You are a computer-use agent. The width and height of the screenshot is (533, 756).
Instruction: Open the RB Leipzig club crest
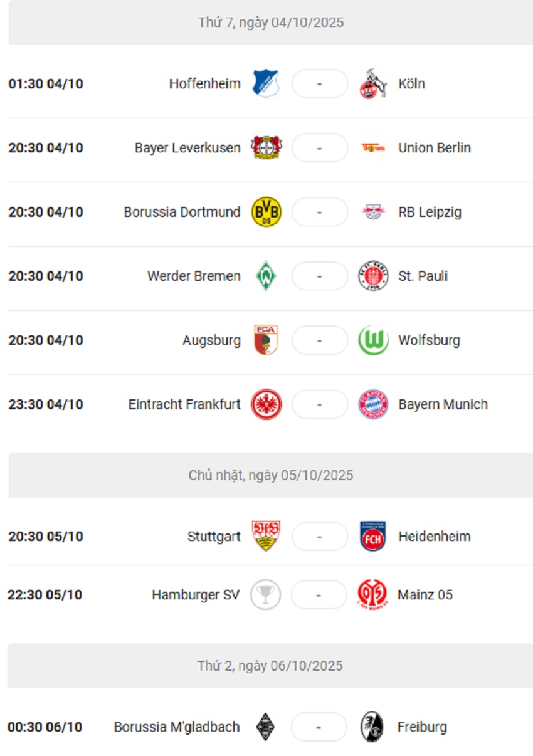[x=373, y=212]
